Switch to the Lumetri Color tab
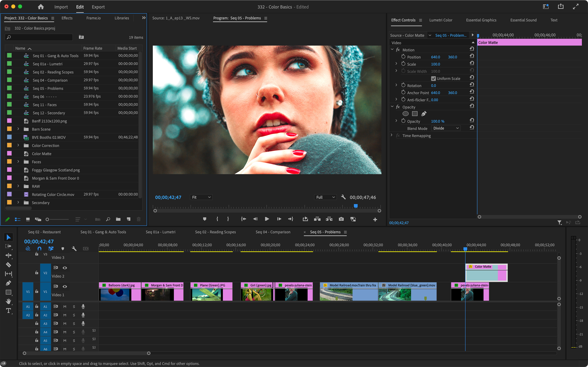 click(441, 20)
